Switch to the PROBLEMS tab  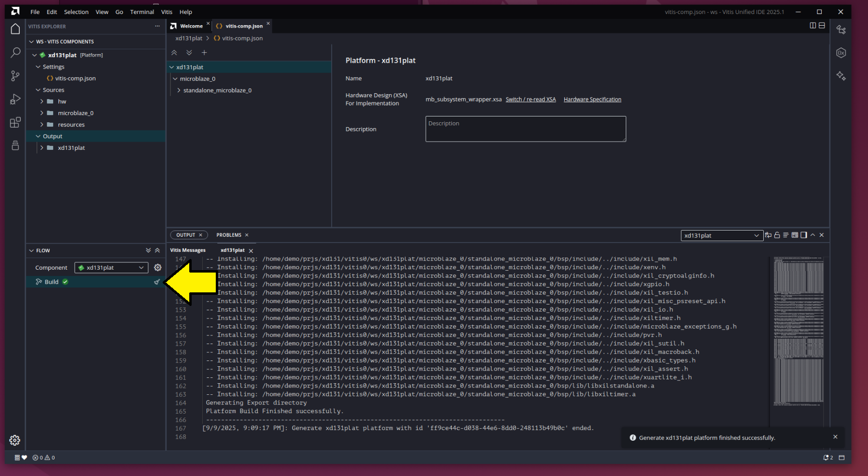pyautogui.click(x=229, y=235)
